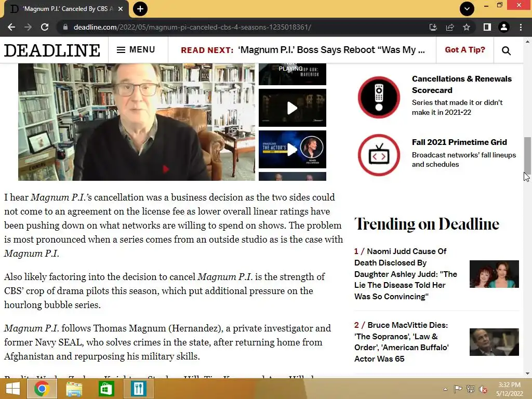The image size is (532, 399).
Task: Open Windows Store from taskbar
Action: (106, 389)
